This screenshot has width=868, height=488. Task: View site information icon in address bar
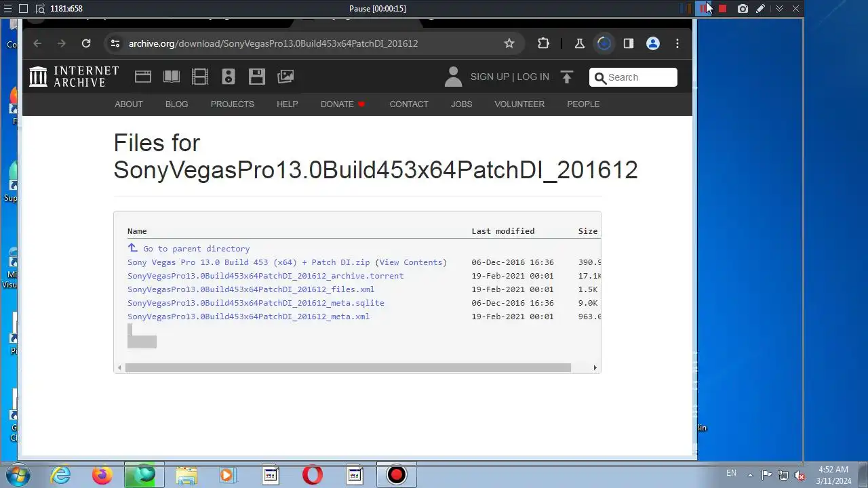point(115,43)
